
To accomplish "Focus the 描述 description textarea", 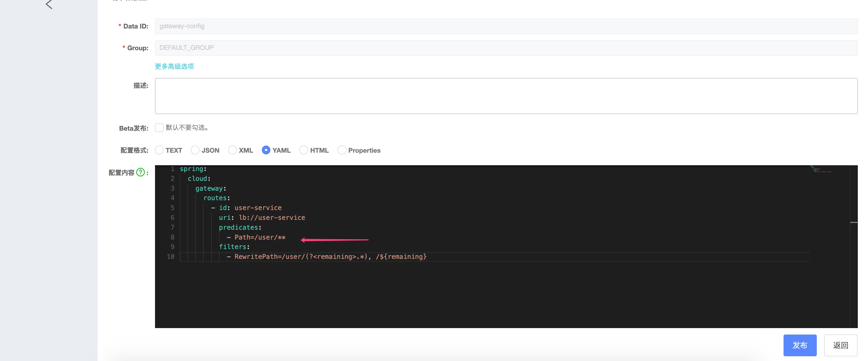I will point(506,96).
